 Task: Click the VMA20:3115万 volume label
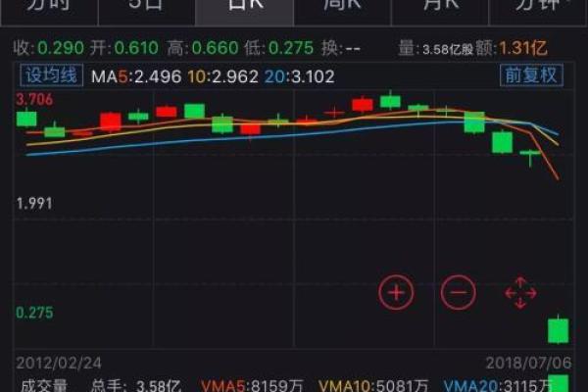498,385
